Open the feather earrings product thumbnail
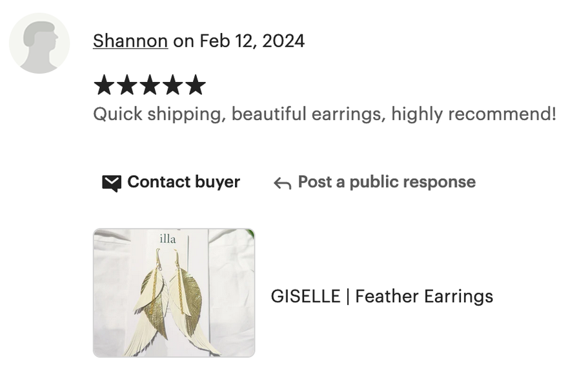The width and height of the screenshot is (588, 385). click(174, 293)
